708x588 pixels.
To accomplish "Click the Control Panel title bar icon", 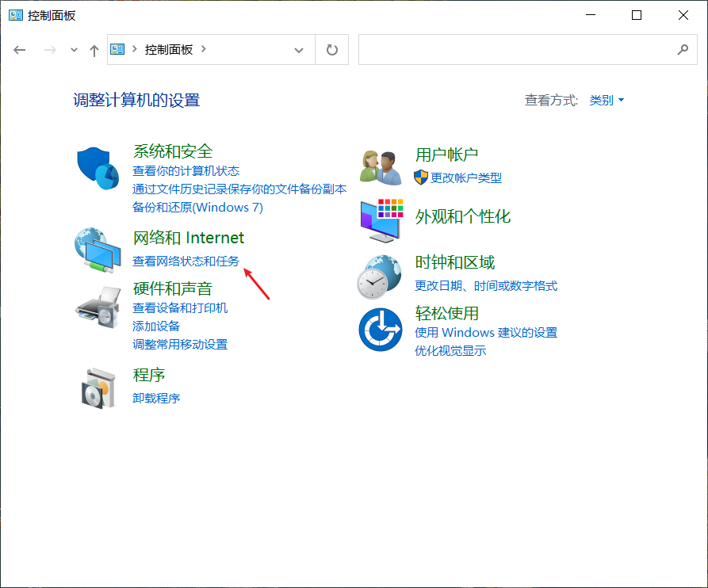I will point(16,15).
